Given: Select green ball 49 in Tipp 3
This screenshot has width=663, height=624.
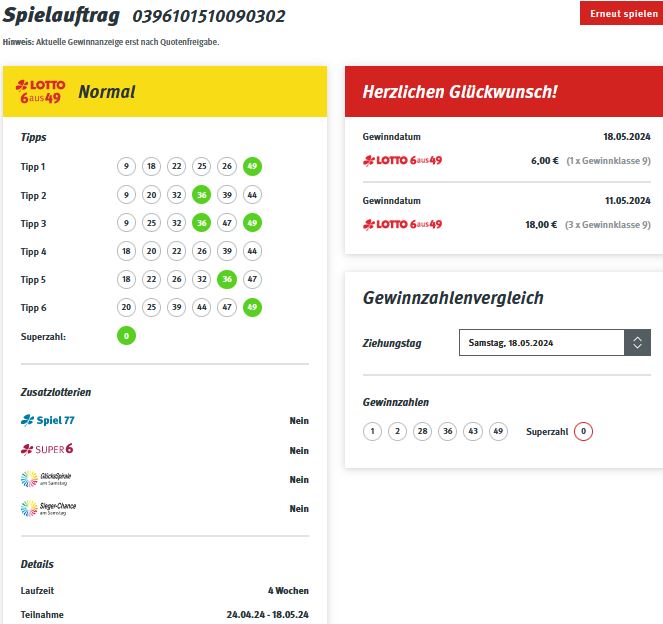Looking at the screenshot, I should (x=252, y=223).
